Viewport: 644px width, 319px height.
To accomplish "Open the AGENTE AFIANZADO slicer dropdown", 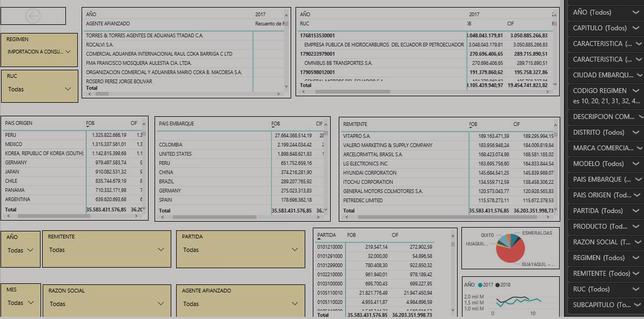I will click(240, 304).
